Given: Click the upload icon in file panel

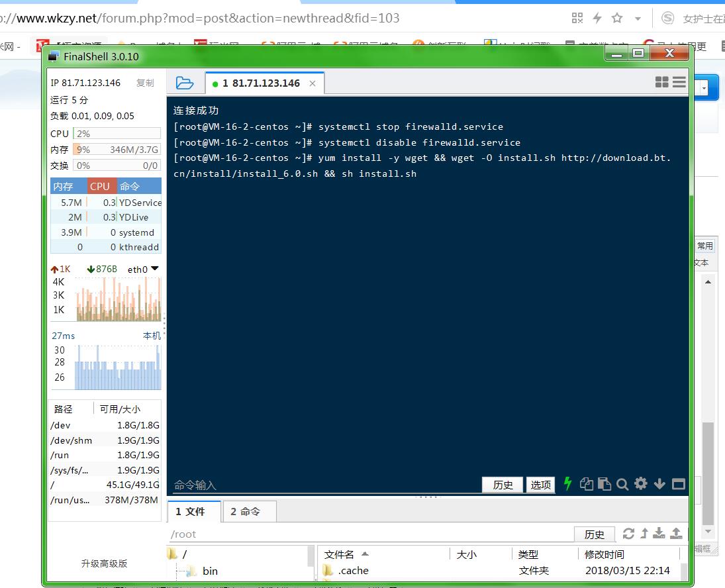Looking at the screenshot, I should click(x=676, y=534).
